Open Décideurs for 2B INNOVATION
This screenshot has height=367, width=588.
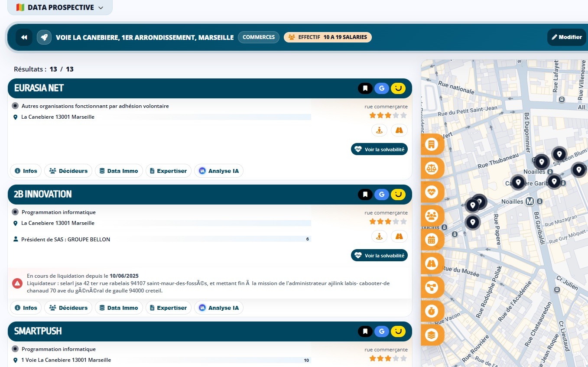[x=68, y=308]
